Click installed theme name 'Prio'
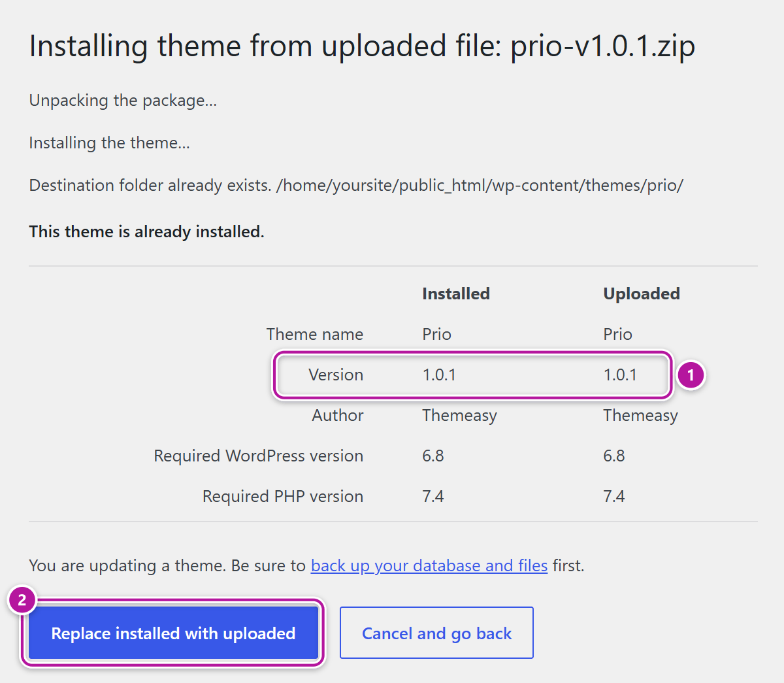784x683 pixels. (436, 334)
